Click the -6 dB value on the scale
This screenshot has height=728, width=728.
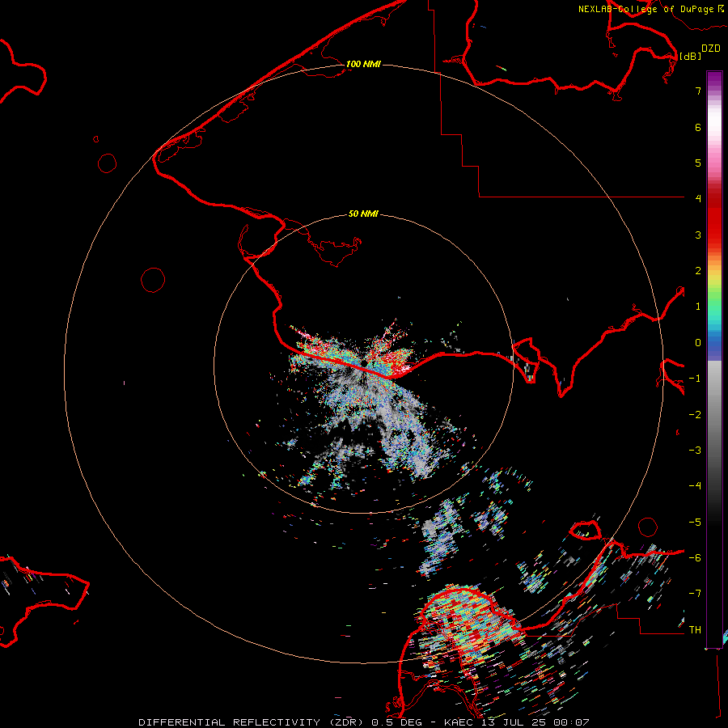click(695, 558)
